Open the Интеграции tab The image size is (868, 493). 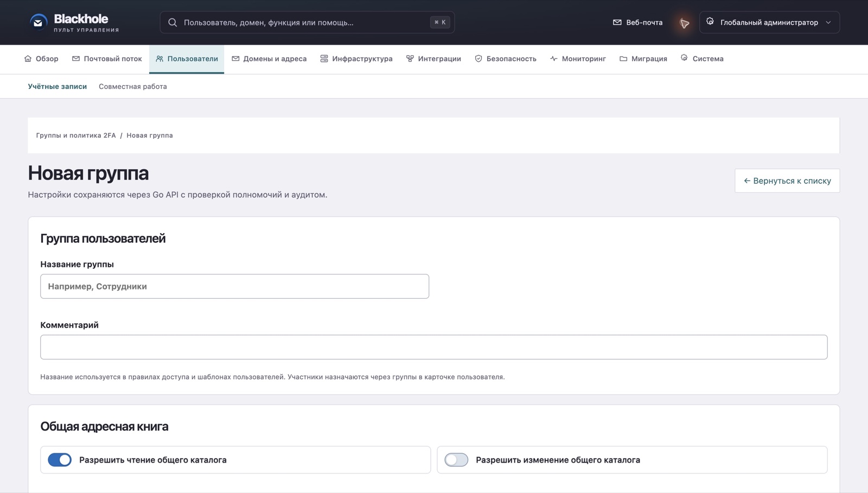pyautogui.click(x=433, y=59)
